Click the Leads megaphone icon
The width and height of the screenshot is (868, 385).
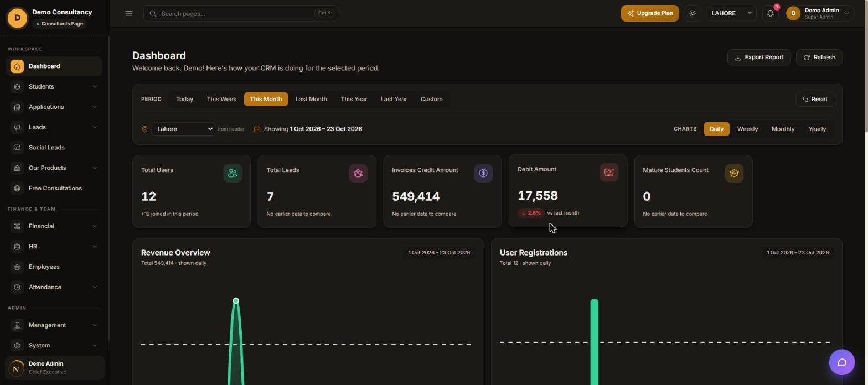tap(17, 127)
